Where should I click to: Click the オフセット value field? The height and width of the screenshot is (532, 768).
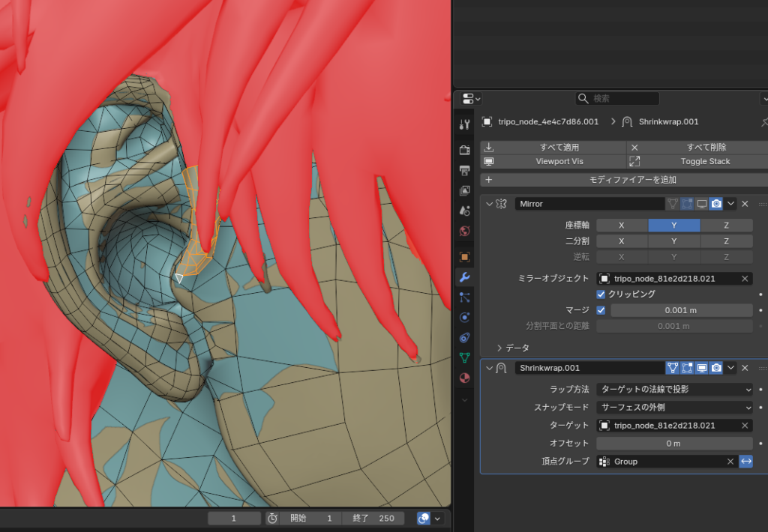674,444
